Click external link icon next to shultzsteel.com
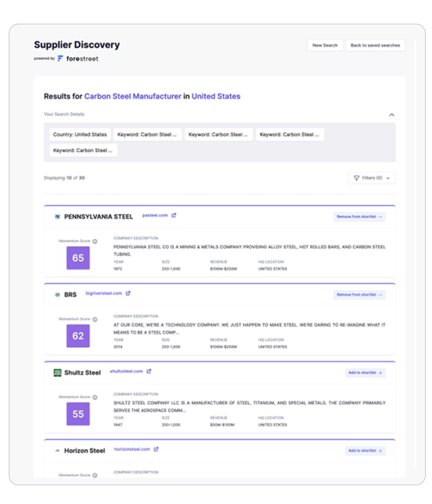This screenshot has width=432, height=504. (x=149, y=371)
